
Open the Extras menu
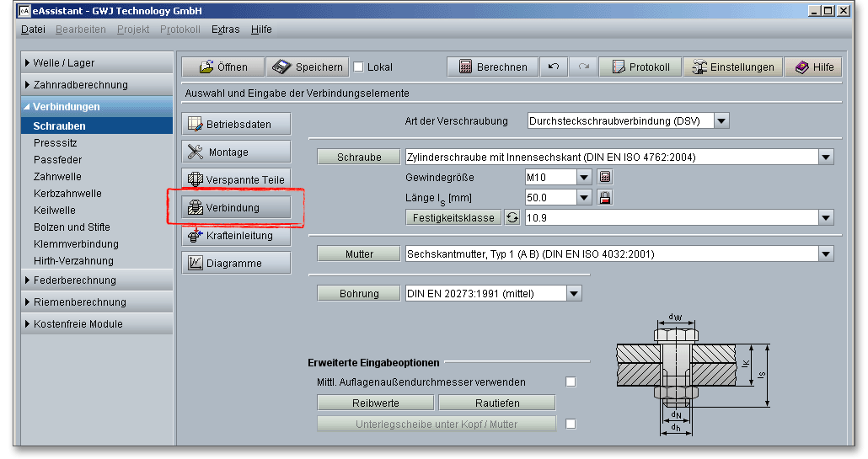[225, 29]
